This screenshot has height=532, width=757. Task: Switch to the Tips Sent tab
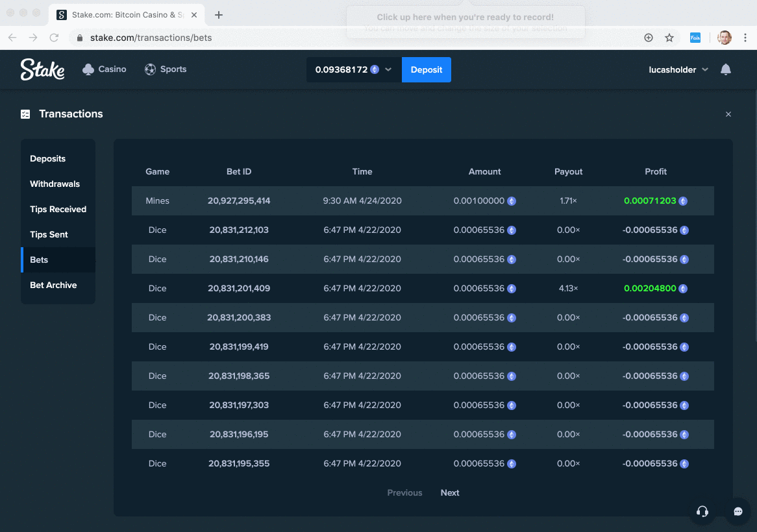click(58, 234)
